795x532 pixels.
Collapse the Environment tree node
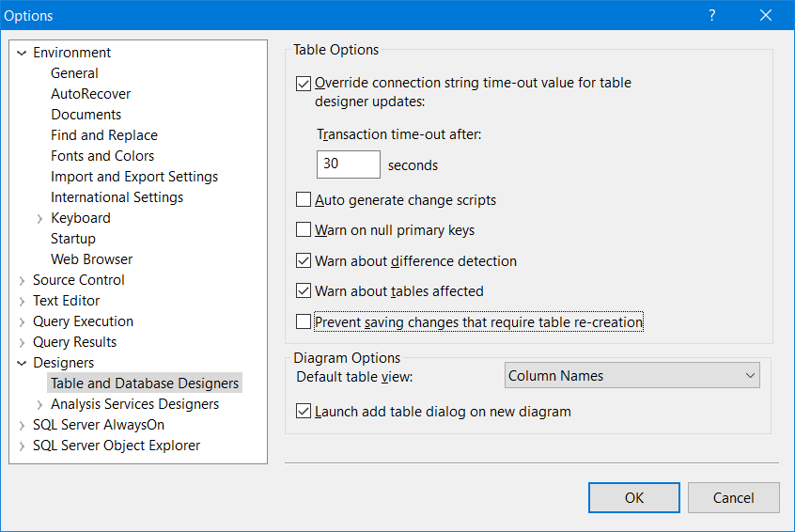[x=22, y=53]
